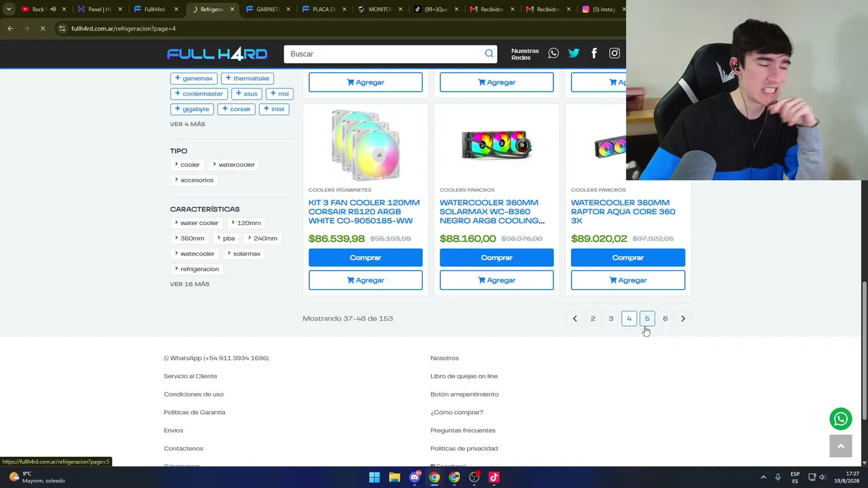Open the Twitter icon in the header
The image size is (868, 488).
coord(574,54)
